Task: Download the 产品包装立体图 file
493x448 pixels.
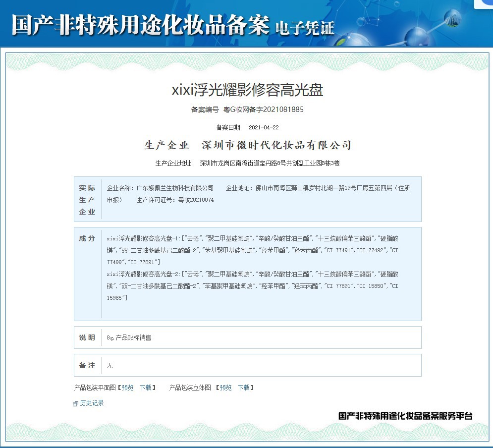Action: tap(244, 388)
